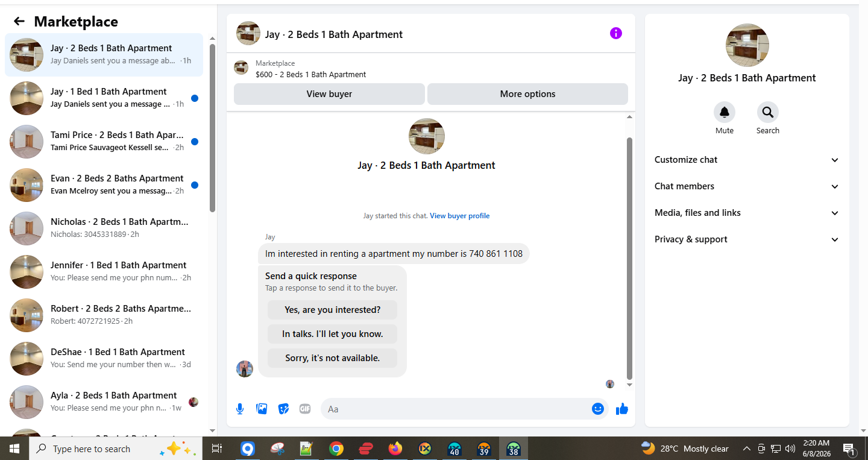Send a thumbs-up like

622,409
